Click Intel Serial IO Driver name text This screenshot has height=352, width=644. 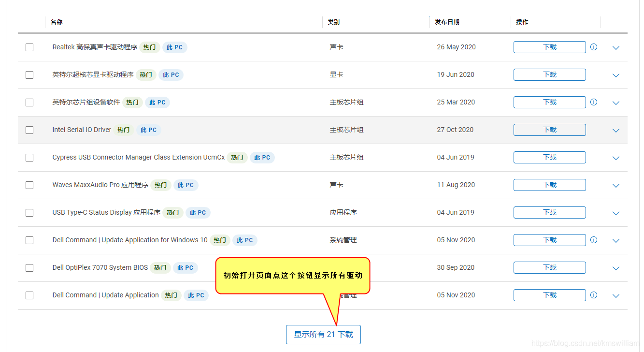click(x=82, y=130)
